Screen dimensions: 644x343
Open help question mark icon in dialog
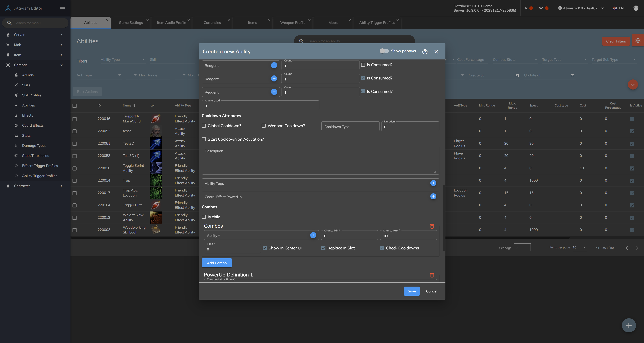click(x=425, y=52)
